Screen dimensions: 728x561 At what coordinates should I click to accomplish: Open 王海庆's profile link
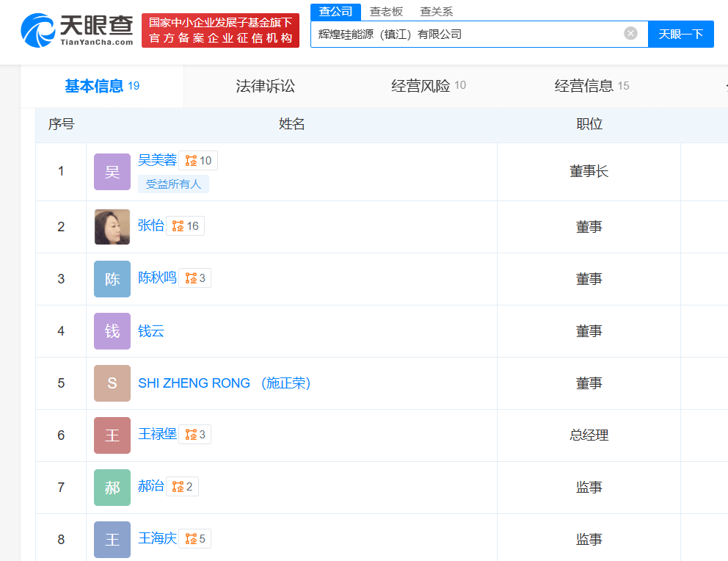pos(157,538)
